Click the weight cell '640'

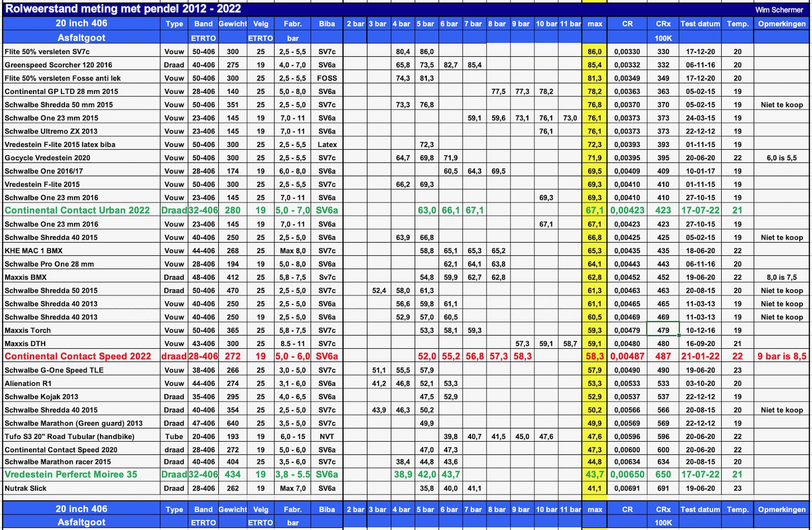pyautogui.click(x=232, y=423)
